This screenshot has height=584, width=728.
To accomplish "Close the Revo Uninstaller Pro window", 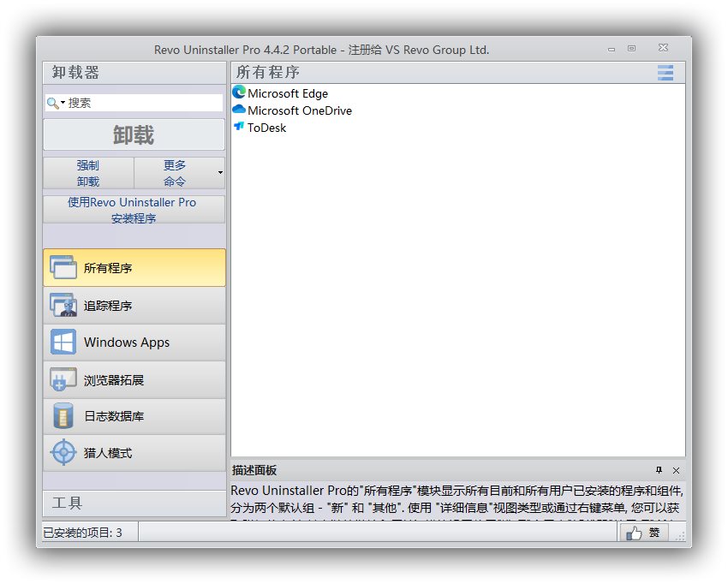I will point(664,48).
